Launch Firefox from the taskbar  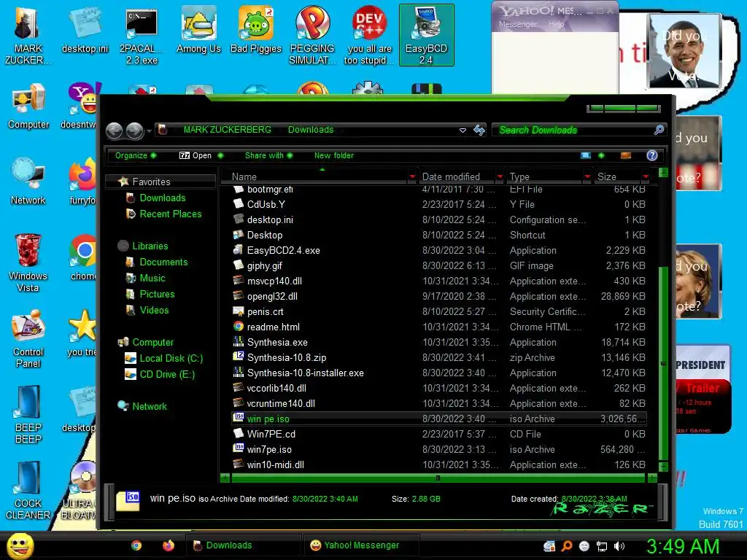tap(169, 545)
